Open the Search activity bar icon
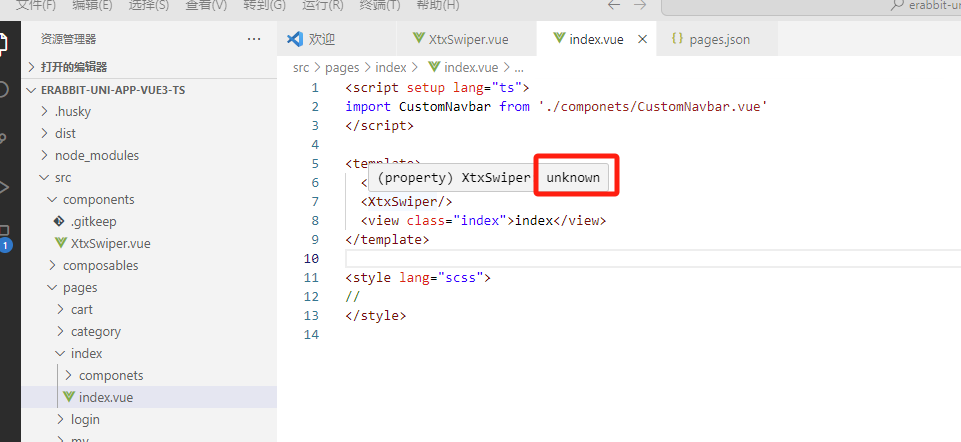961x442 pixels. [3, 90]
